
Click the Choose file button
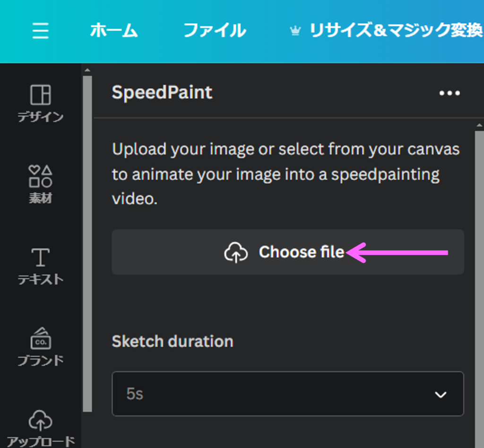coord(287,252)
